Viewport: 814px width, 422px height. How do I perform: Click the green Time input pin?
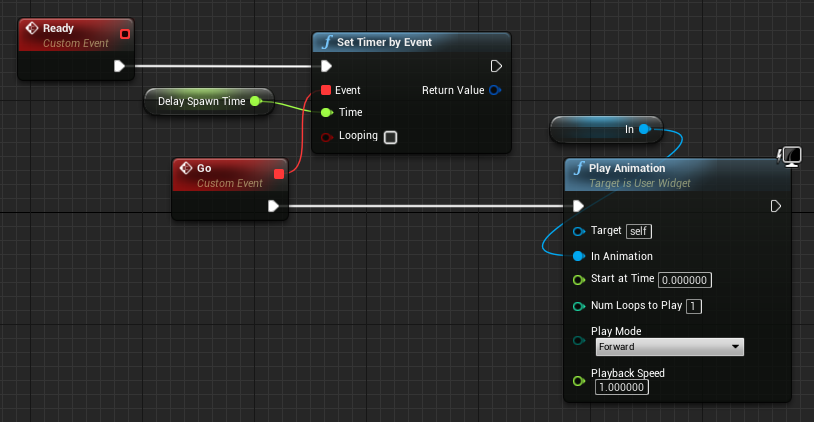[327, 112]
